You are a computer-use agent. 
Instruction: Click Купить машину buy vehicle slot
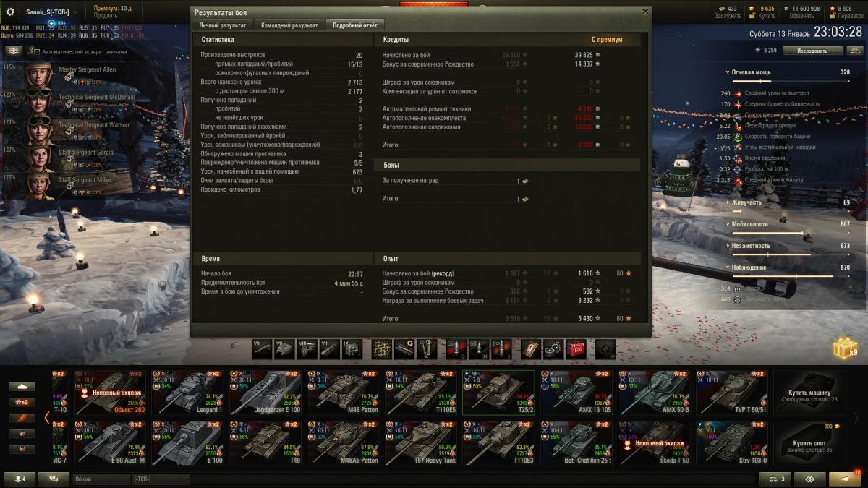pyautogui.click(x=809, y=393)
